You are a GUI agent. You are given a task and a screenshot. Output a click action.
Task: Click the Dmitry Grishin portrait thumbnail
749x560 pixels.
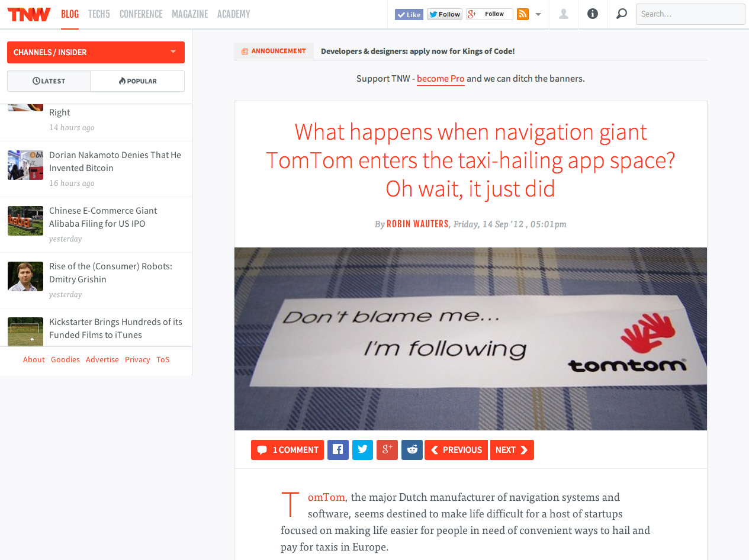(25, 276)
